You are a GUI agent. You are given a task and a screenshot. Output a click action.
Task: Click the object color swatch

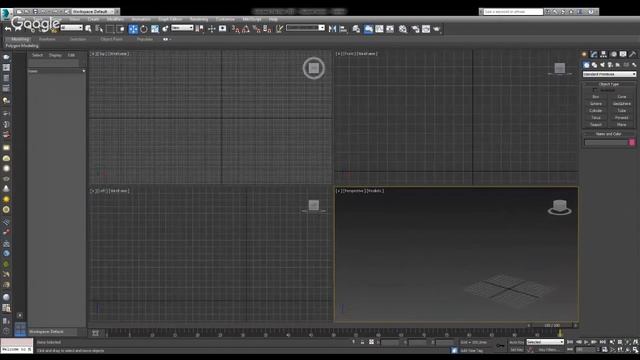[x=632, y=142]
